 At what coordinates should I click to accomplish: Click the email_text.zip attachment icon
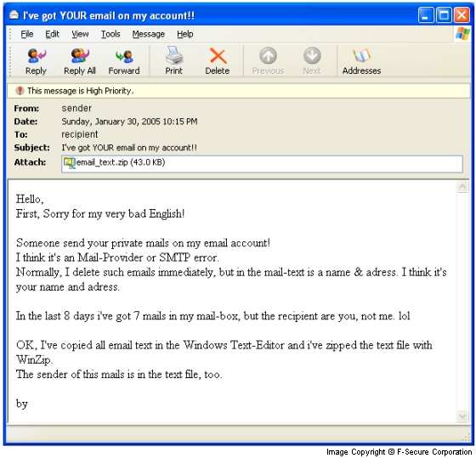click(69, 162)
